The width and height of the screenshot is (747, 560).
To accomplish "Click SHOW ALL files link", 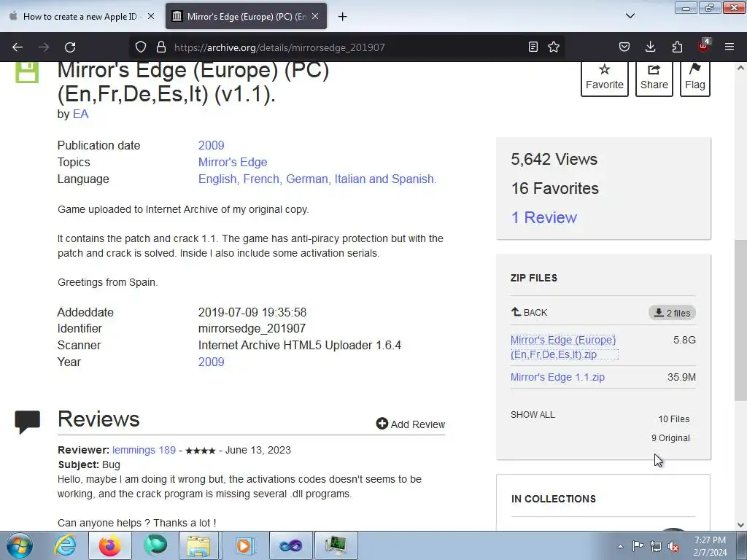I will point(533,415).
